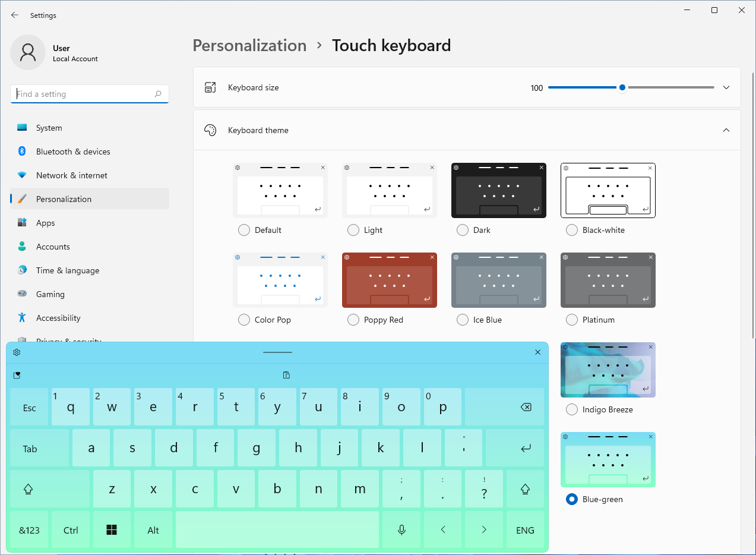Click the search icon in Find a setting
The width and height of the screenshot is (756, 555).
(157, 93)
